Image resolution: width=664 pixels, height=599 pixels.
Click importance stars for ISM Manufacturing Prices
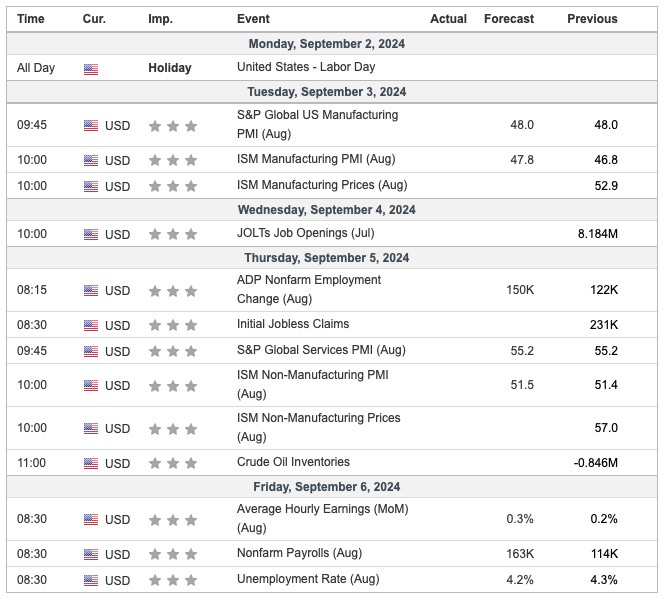(x=173, y=186)
